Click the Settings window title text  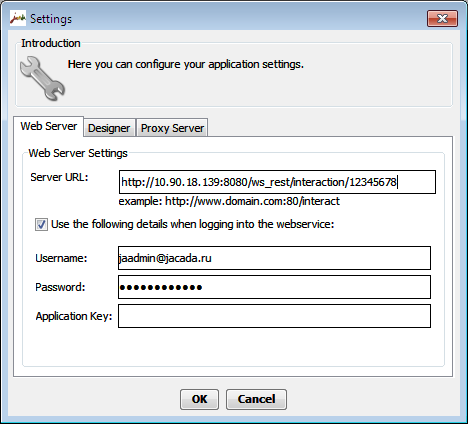coord(51,19)
